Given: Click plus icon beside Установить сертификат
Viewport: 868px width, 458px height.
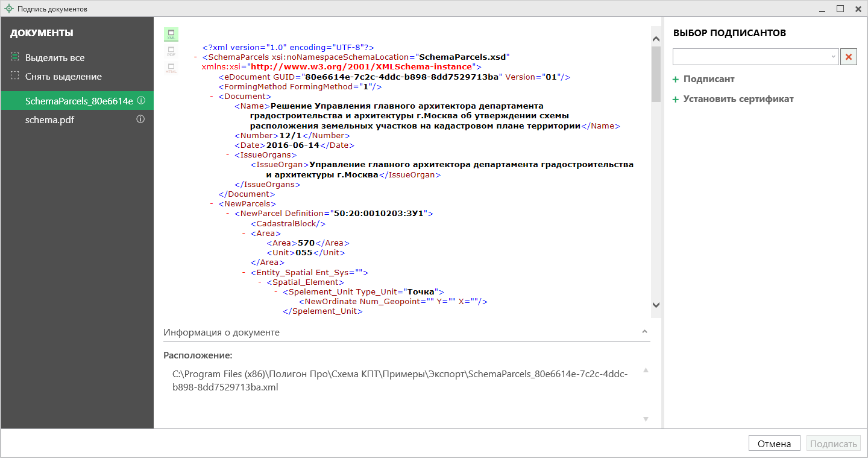Looking at the screenshot, I should (676, 99).
